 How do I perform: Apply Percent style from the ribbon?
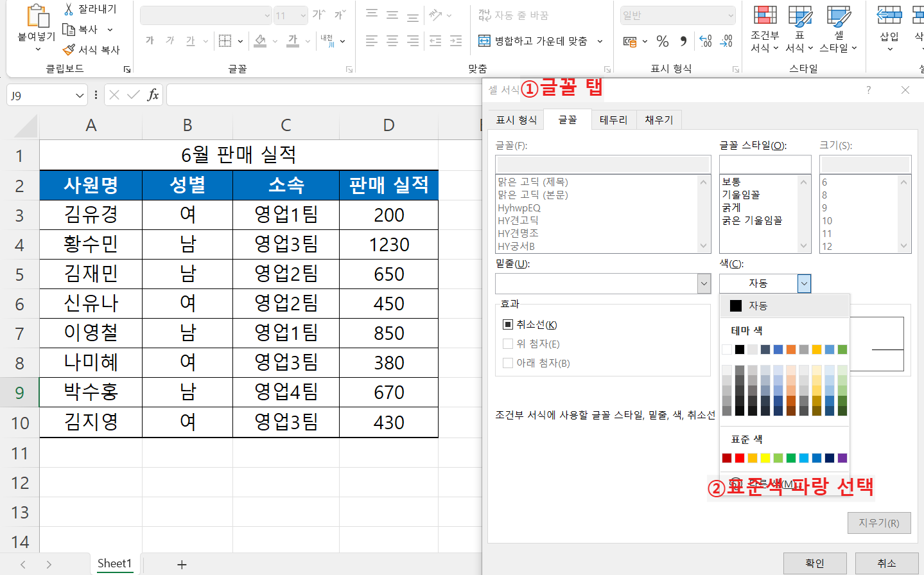click(x=662, y=40)
